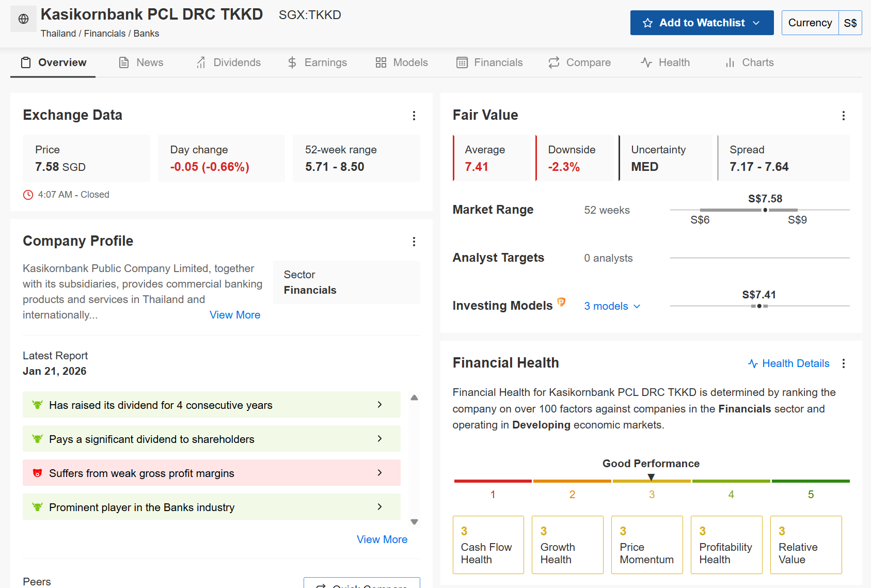Viewport: 871px width, 588px height.
Task: Click the insights list scroll down arrow
Action: [414, 522]
